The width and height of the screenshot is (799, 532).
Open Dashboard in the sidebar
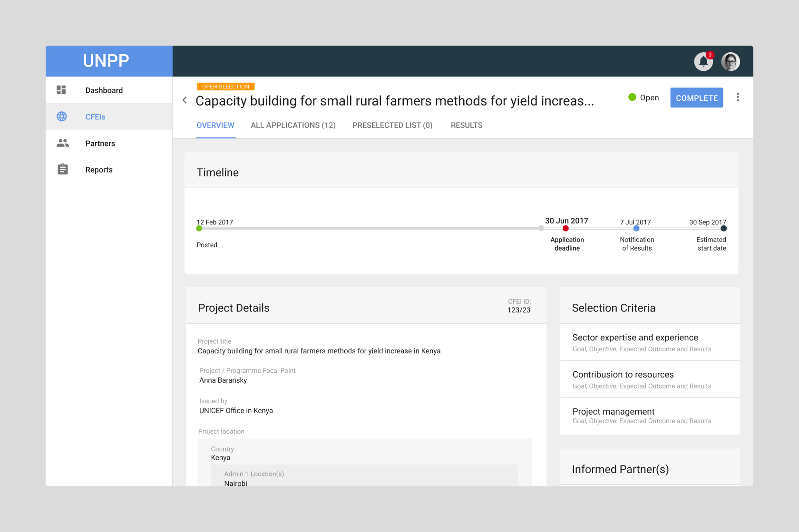tap(109, 90)
